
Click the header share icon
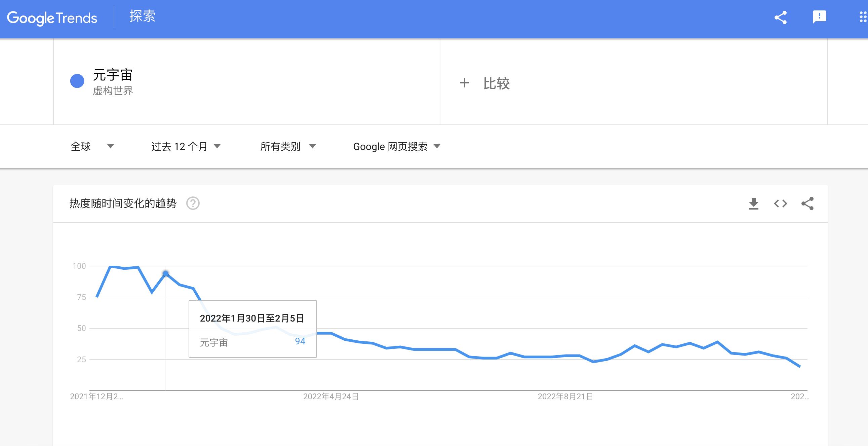coord(780,17)
